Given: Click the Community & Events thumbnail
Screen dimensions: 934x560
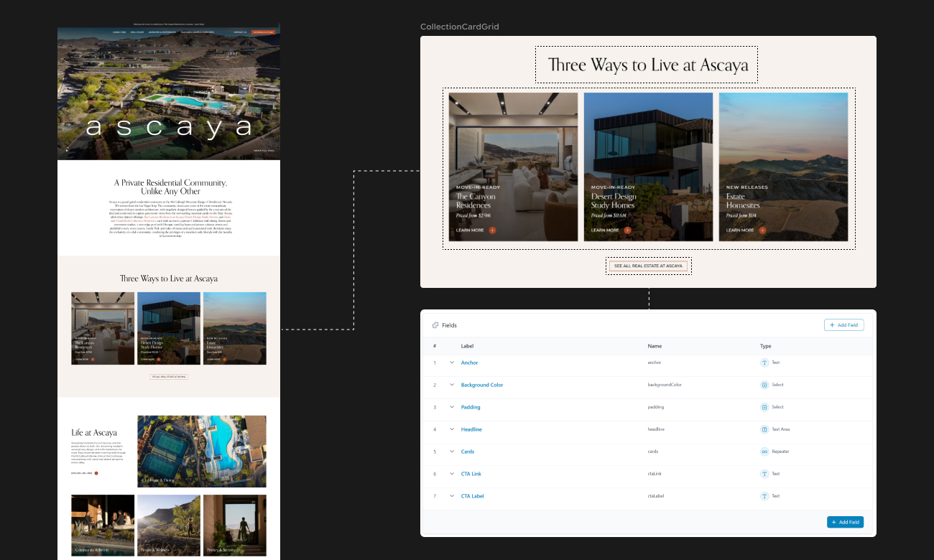Looking at the screenshot, I should [x=103, y=526].
